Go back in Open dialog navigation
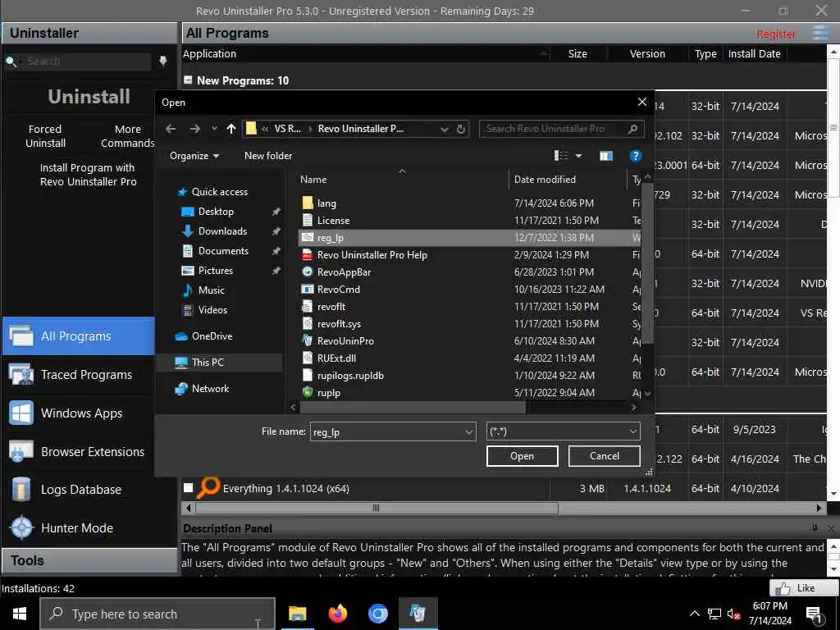 (171, 129)
